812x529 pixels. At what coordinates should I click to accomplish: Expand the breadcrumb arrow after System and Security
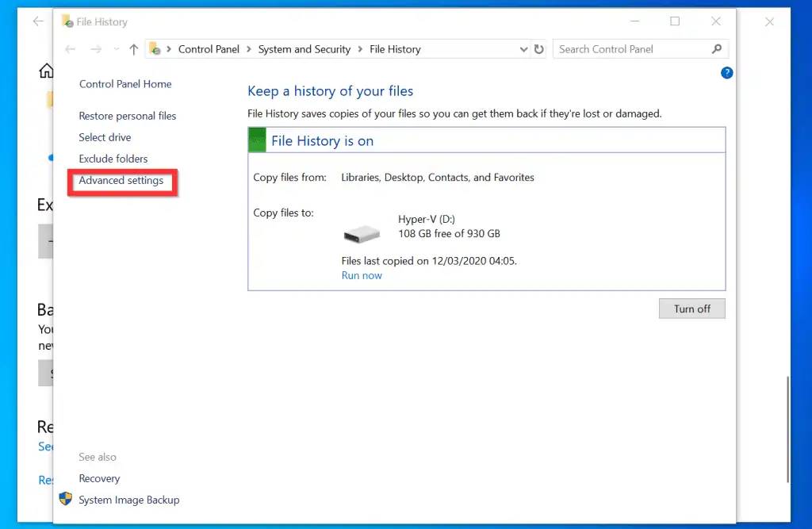(x=361, y=48)
